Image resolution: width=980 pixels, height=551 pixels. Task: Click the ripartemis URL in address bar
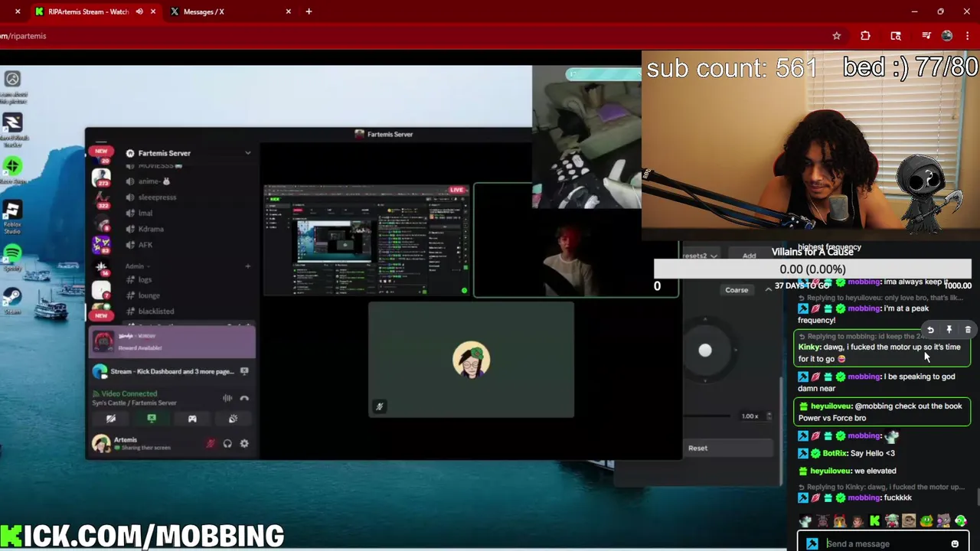[24, 36]
